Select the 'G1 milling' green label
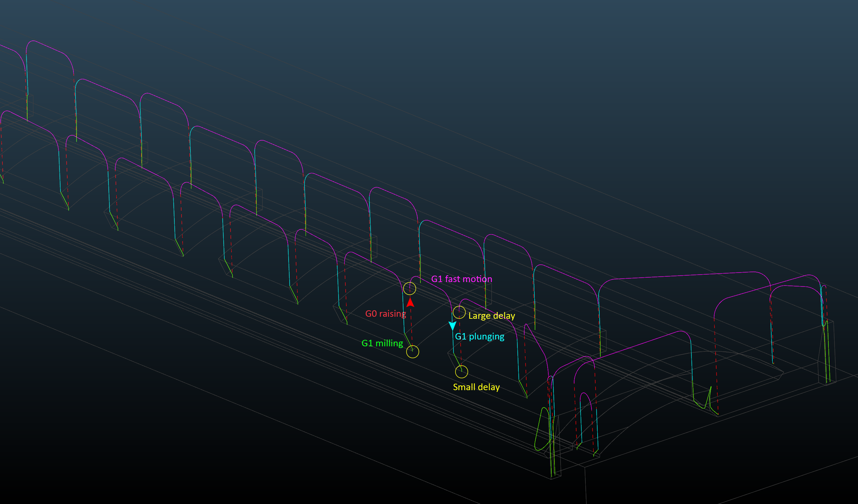Viewport: 858px width, 504px height. [x=382, y=343]
